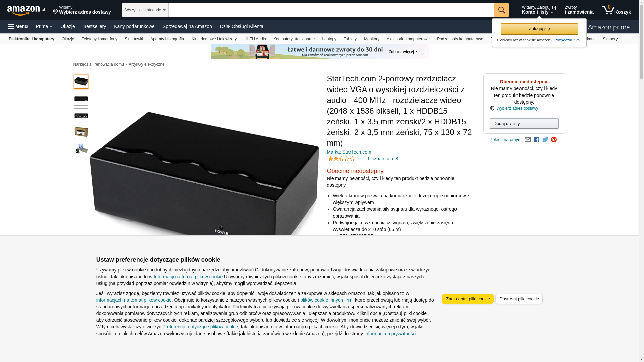Click into the search input field
644x362 pixels.
click(x=331, y=10)
